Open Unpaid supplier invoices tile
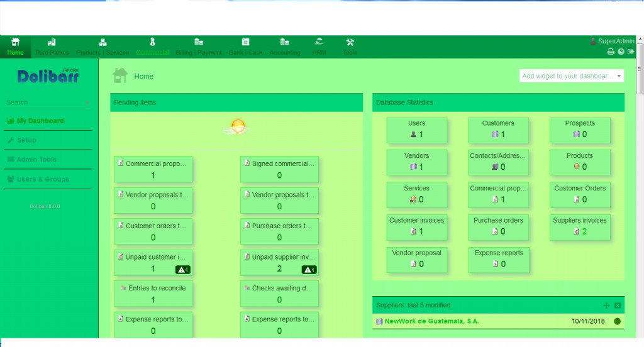Image resolution: width=644 pixels, height=347 pixels. [279, 263]
